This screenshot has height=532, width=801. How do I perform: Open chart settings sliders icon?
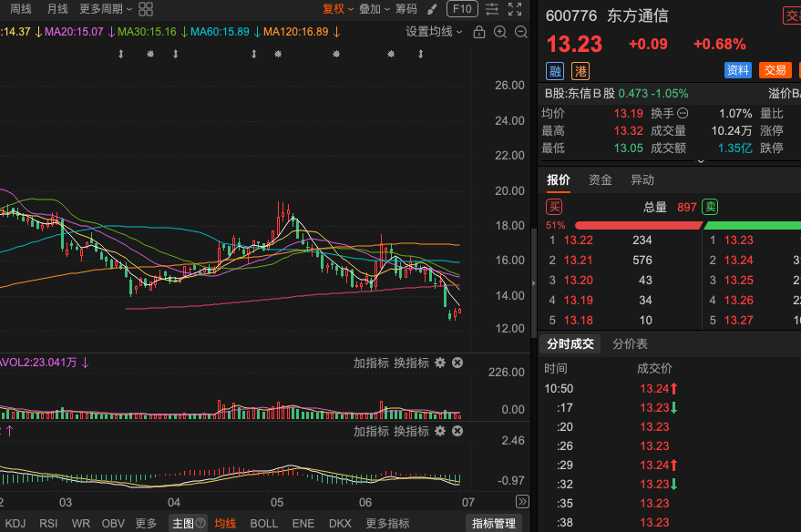[492, 9]
